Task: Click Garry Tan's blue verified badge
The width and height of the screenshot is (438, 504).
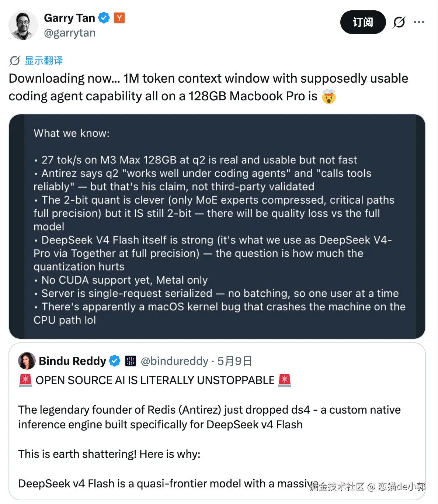Action: click(104, 18)
